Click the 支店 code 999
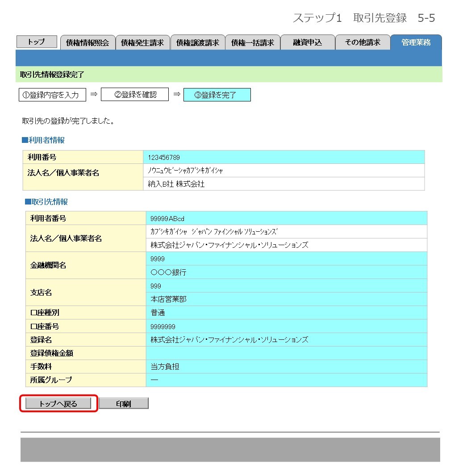Image resolution: width=450 pixels, height=476 pixels. click(156, 286)
